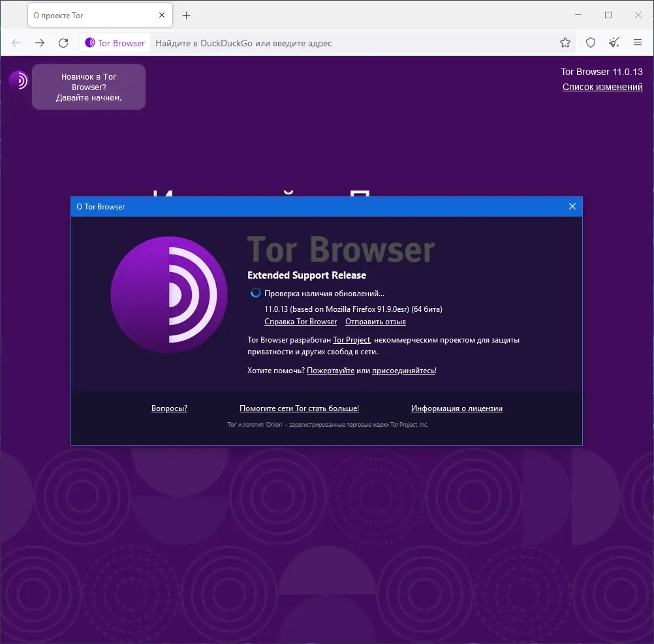Click the 'Отправить отзыв' feedback link
This screenshot has width=654, height=644.
coord(375,322)
